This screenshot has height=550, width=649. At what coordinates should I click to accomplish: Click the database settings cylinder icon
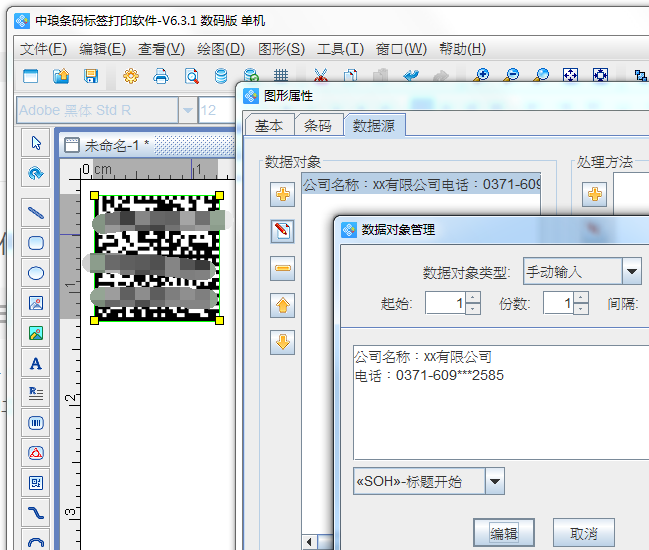point(221,76)
